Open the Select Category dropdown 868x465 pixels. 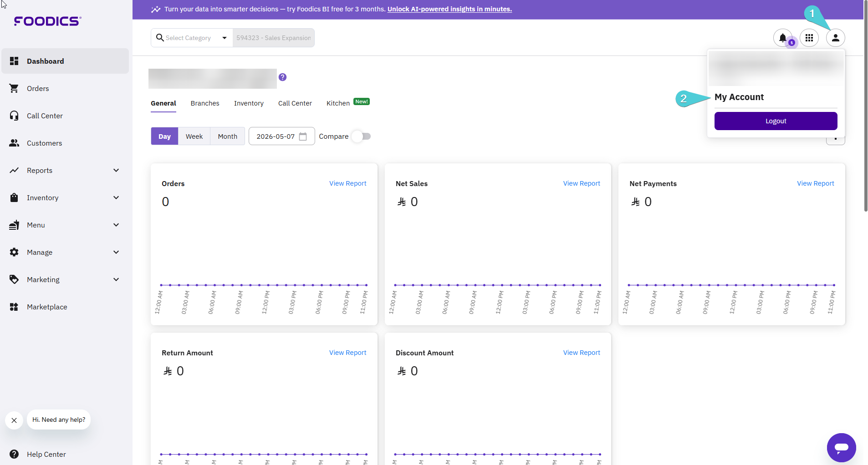point(192,38)
